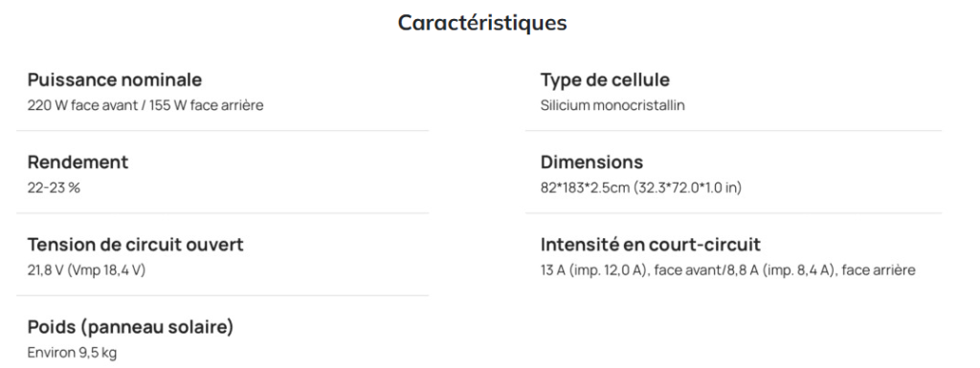Click the Environ 9,5 kg value
This screenshot has width=980, height=368.
72,353
